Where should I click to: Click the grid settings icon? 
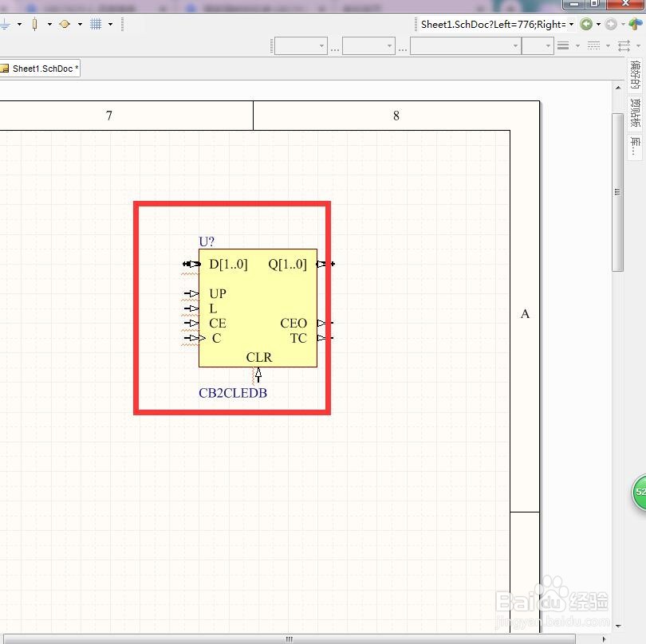[x=96, y=24]
